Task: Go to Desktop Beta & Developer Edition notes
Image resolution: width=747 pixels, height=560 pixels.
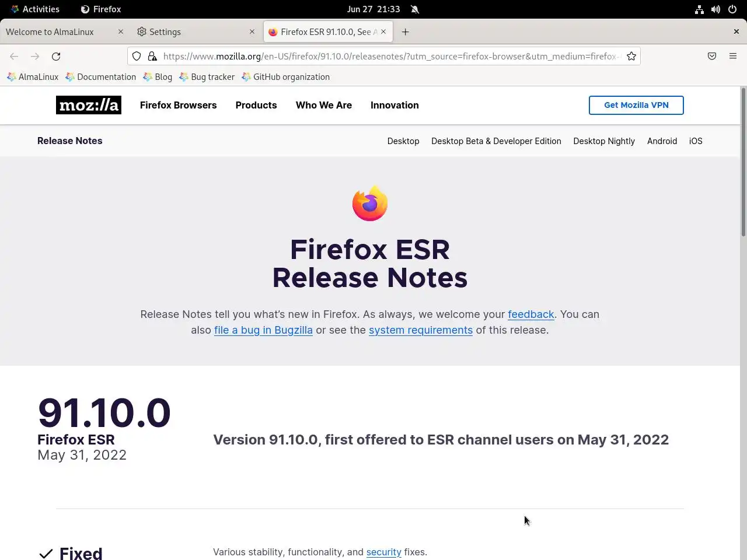Action: click(496, 141)
